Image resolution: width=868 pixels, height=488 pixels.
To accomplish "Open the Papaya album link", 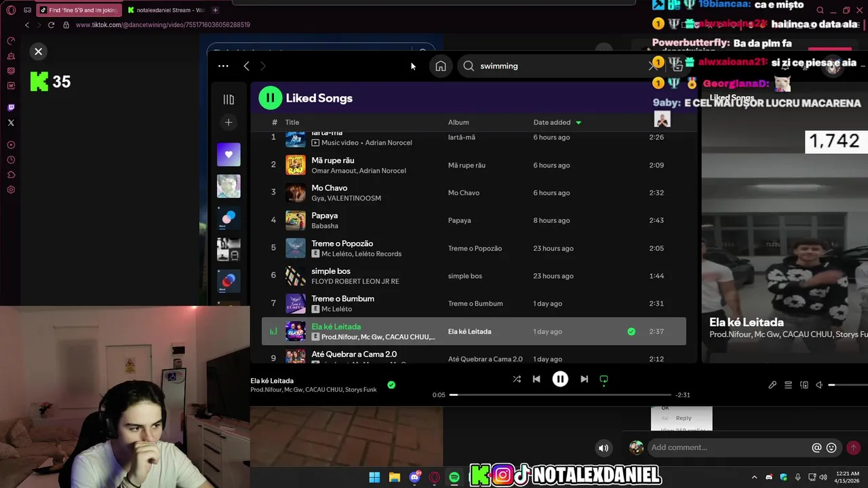I will (x=459, y=220).
